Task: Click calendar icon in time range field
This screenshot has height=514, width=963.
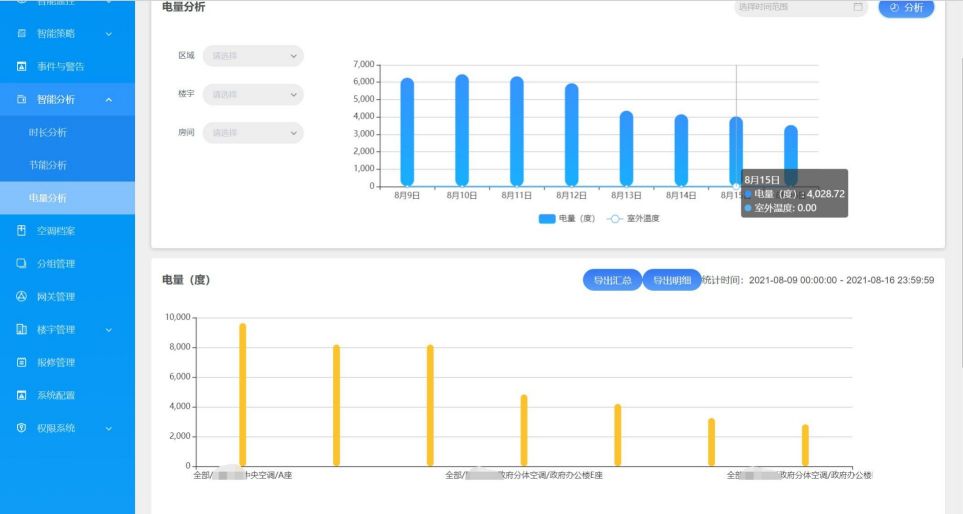Action: click(857, 8)
